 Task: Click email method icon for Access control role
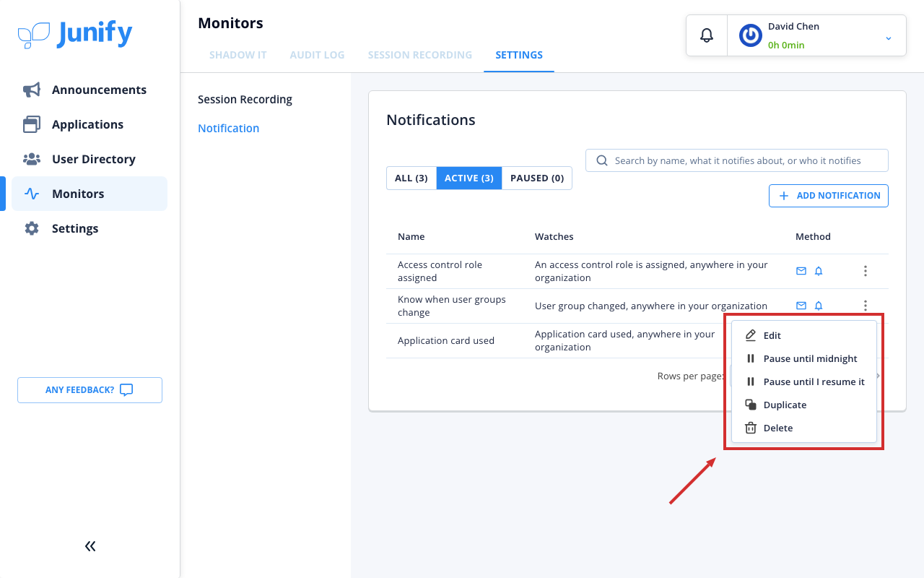[x=801, y=271]
